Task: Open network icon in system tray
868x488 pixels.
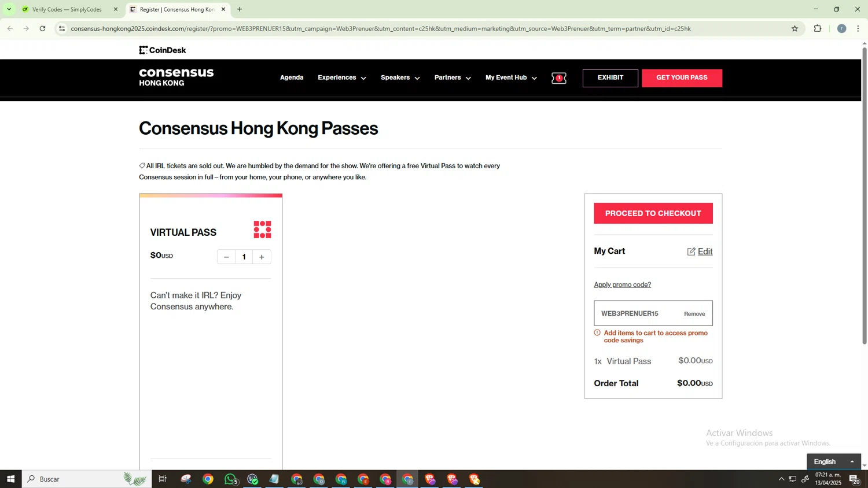Action: (793, 479)
